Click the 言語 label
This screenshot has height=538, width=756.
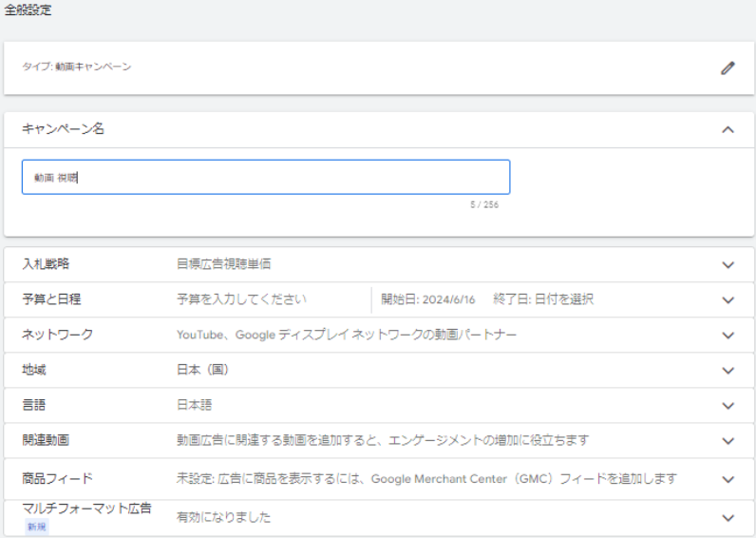(34, 405)
